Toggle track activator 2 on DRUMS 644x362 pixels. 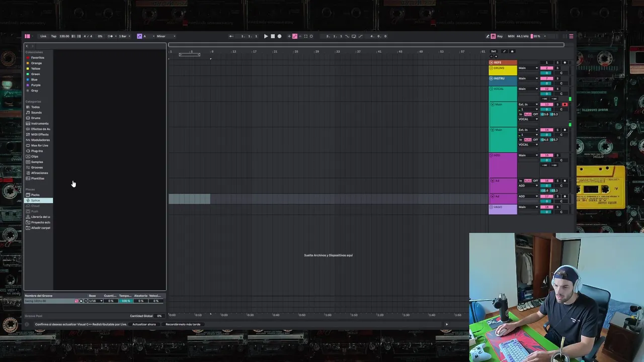click(546, 68)
